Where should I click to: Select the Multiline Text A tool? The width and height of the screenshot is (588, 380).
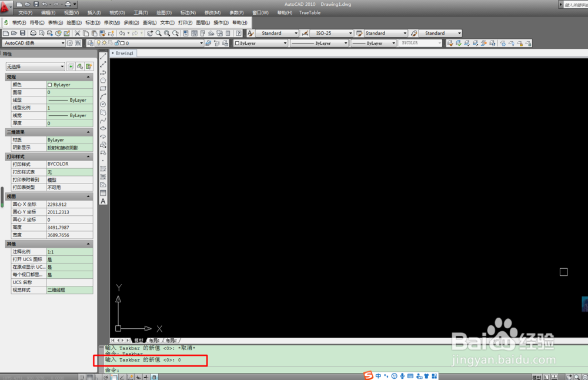pyautogui.click(x=103, y=201)
